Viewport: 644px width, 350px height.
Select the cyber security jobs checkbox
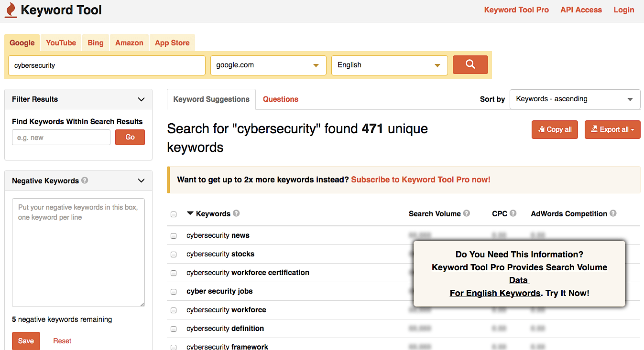pos(174,291)
